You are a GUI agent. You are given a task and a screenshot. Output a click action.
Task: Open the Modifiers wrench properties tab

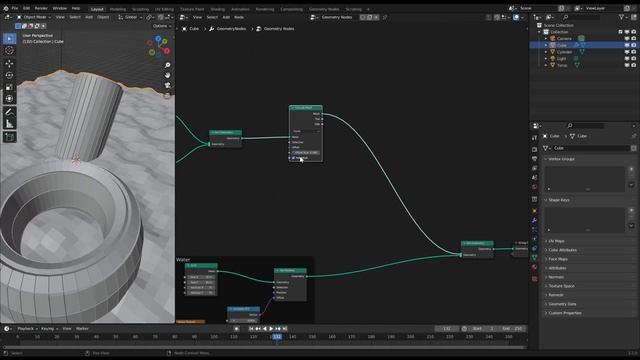click(534, 220)
